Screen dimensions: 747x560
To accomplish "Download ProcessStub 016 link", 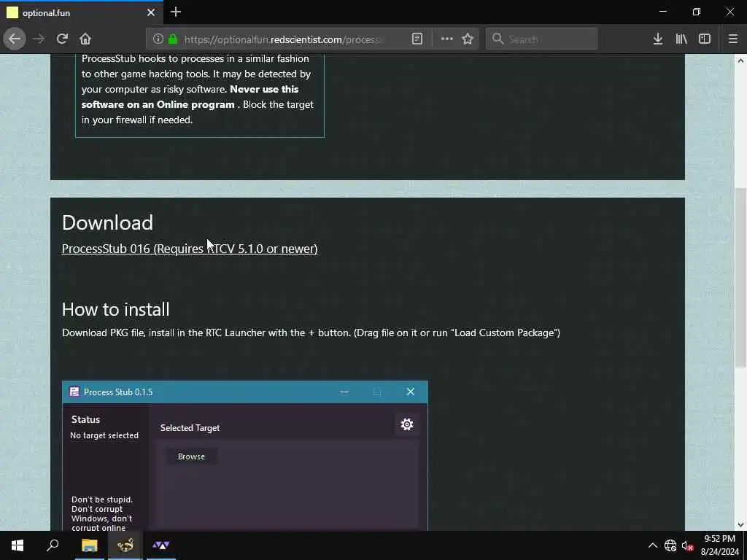I will (190, 249).
